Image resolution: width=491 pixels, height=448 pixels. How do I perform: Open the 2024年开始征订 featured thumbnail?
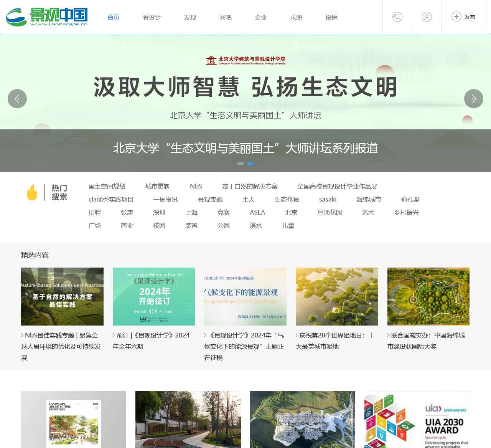154,296
